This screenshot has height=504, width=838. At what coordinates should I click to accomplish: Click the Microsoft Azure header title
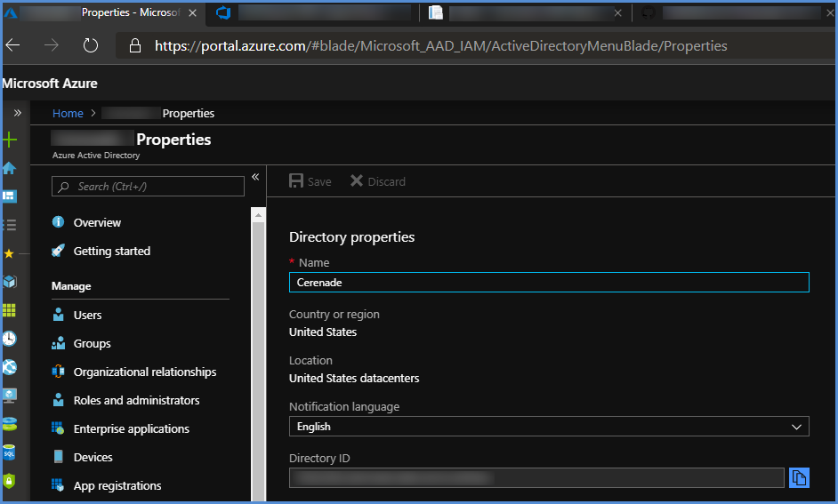tap(50, 84)
